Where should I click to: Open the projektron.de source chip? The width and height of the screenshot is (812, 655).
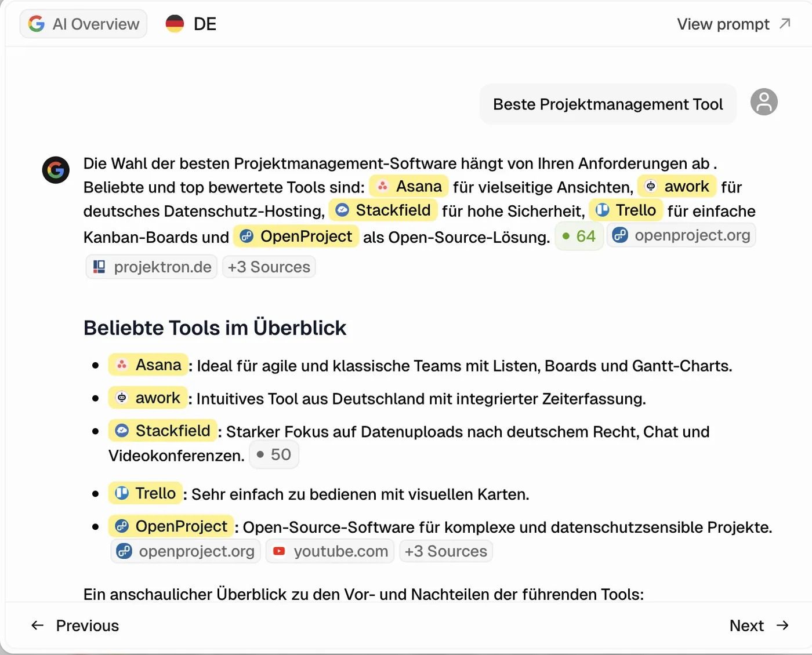tap(152, 267)
